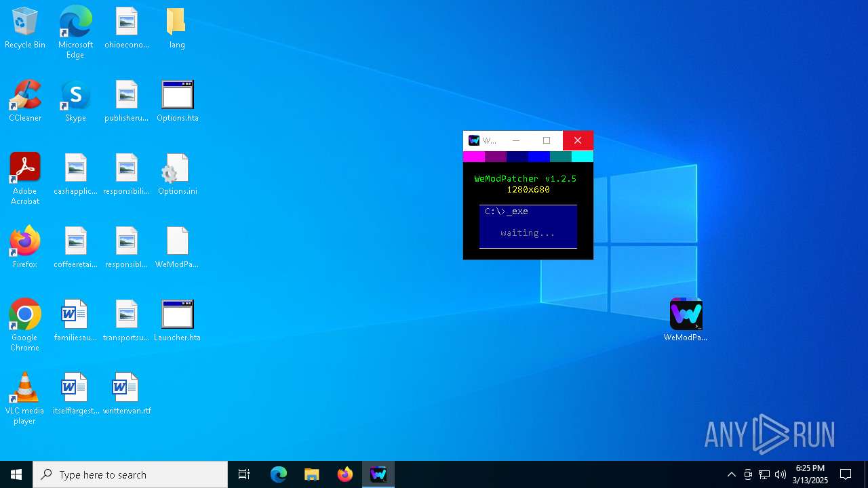
Task: Click purple swatch in WeModPatcher window
Action: pos(496,157)
